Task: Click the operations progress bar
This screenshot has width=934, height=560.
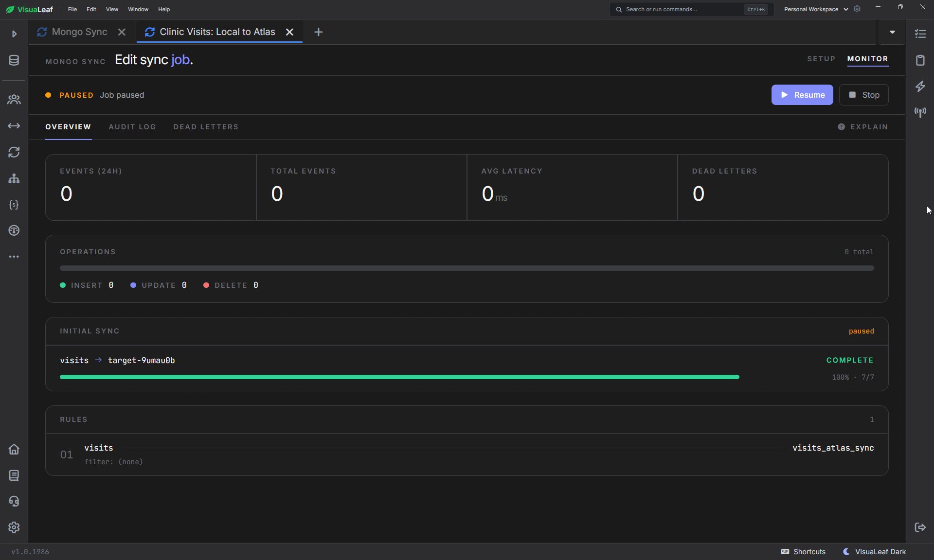Action: tap(467, 268)
